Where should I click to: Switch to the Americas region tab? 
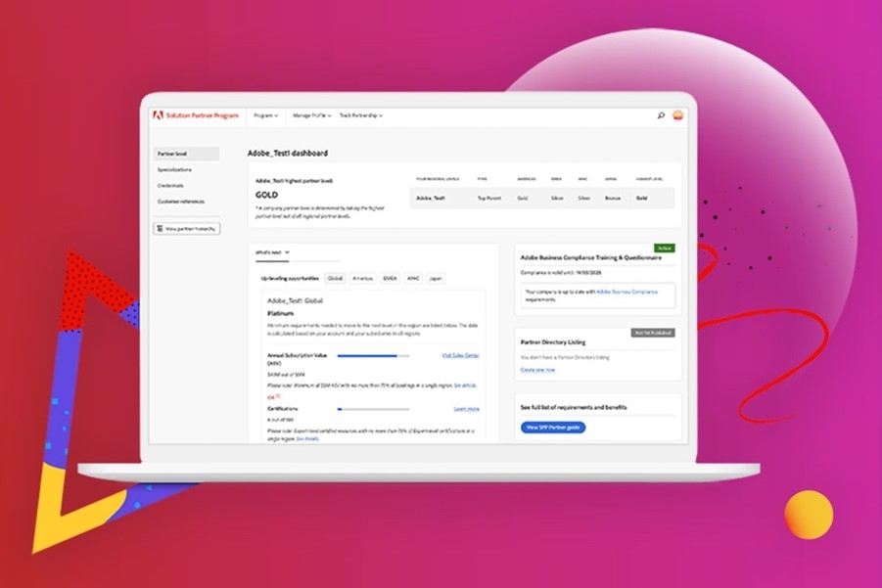[363, 278]
